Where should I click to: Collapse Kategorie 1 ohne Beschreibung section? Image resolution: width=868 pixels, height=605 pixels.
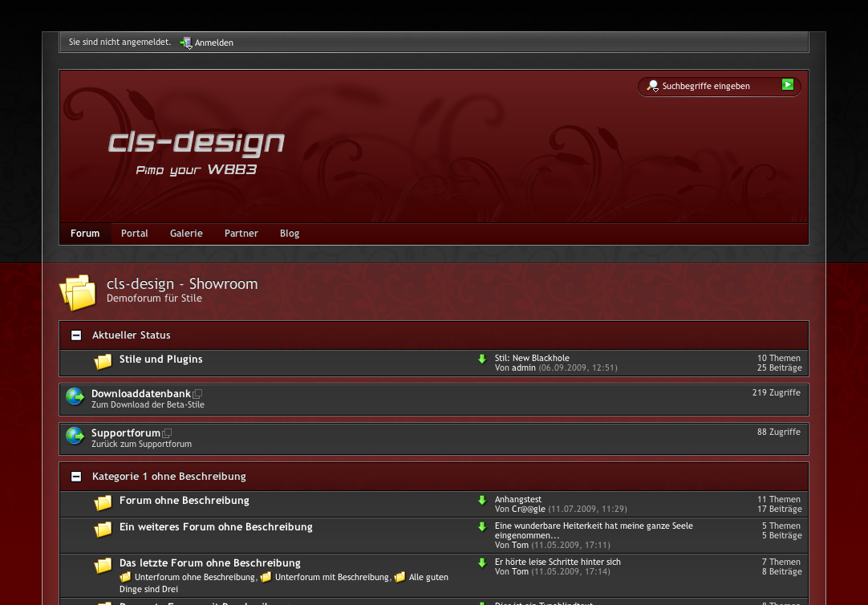pyautogui.click(x=76, y=477)
